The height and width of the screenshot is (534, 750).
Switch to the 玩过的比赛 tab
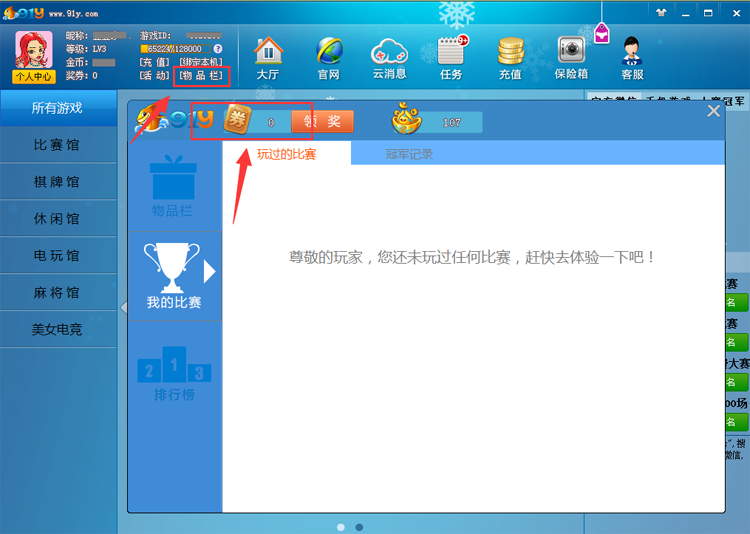click(x=287, y=154)
